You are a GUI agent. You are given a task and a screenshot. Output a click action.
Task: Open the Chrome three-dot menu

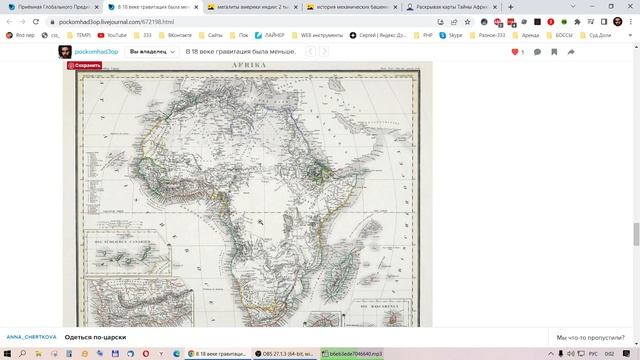tap(631, 22)
